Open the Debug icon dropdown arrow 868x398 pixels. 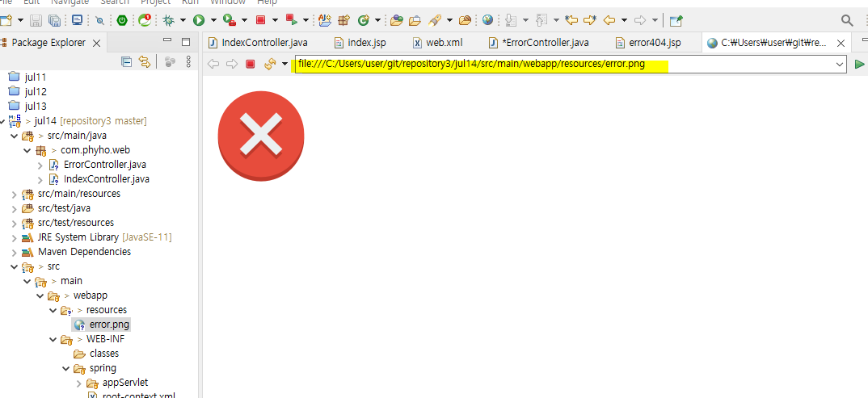coord(182,20)
